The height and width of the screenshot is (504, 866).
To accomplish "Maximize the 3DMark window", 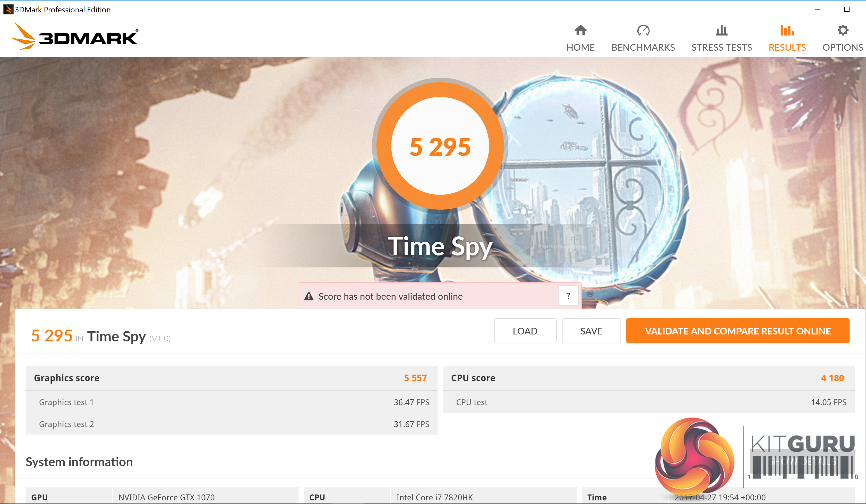I will click(x=847, y=9).
